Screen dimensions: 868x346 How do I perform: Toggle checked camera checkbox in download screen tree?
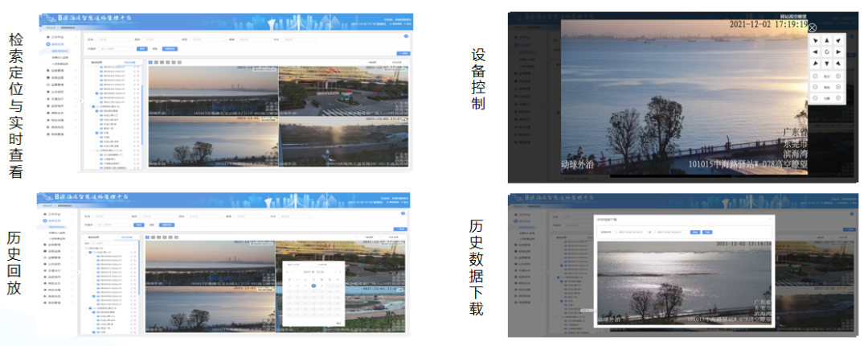tap(560, 266)
